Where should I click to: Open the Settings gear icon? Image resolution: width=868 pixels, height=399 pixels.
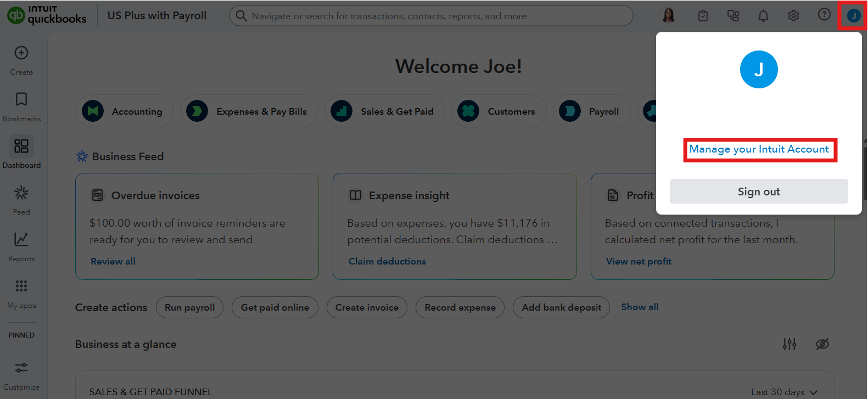[793, 16]
